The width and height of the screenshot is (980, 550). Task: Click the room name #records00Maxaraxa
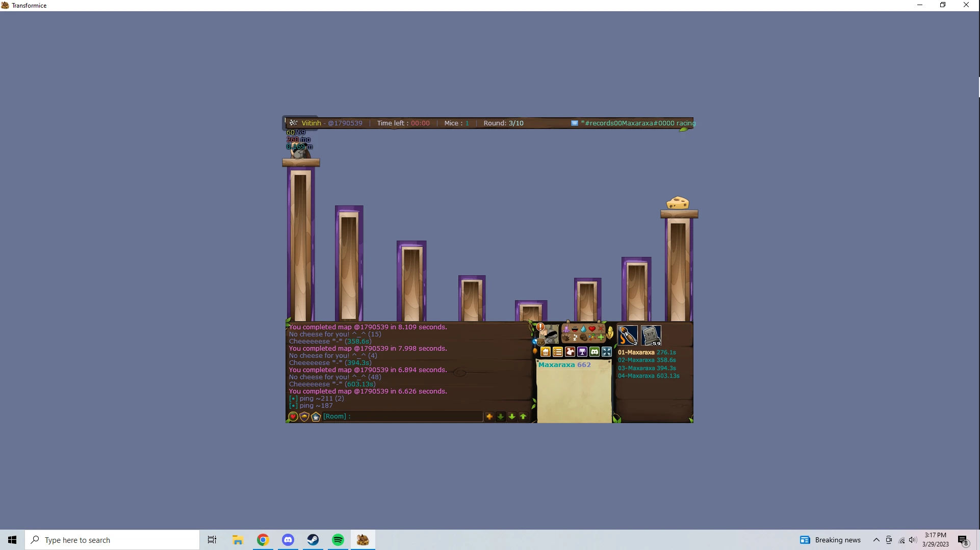638,123
